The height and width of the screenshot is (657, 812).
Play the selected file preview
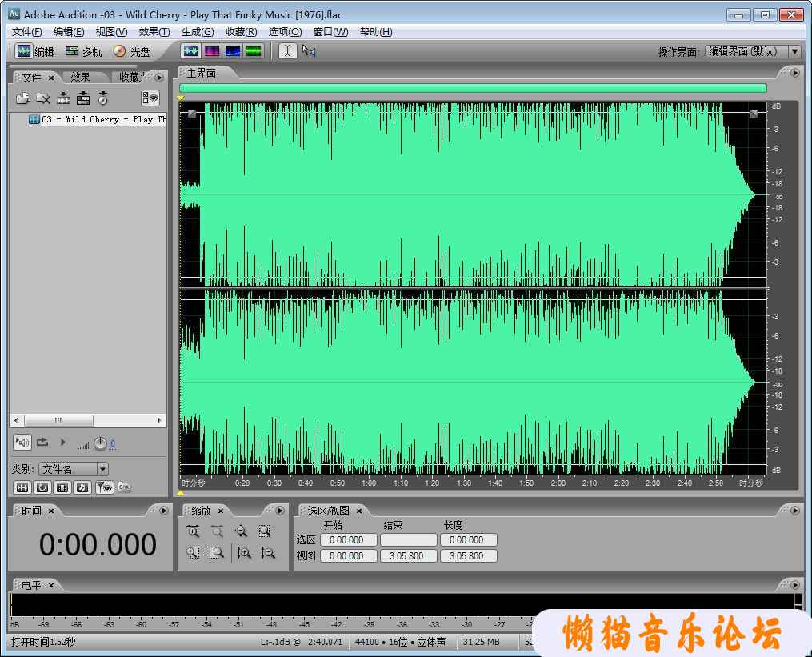(x=62, y=443)
